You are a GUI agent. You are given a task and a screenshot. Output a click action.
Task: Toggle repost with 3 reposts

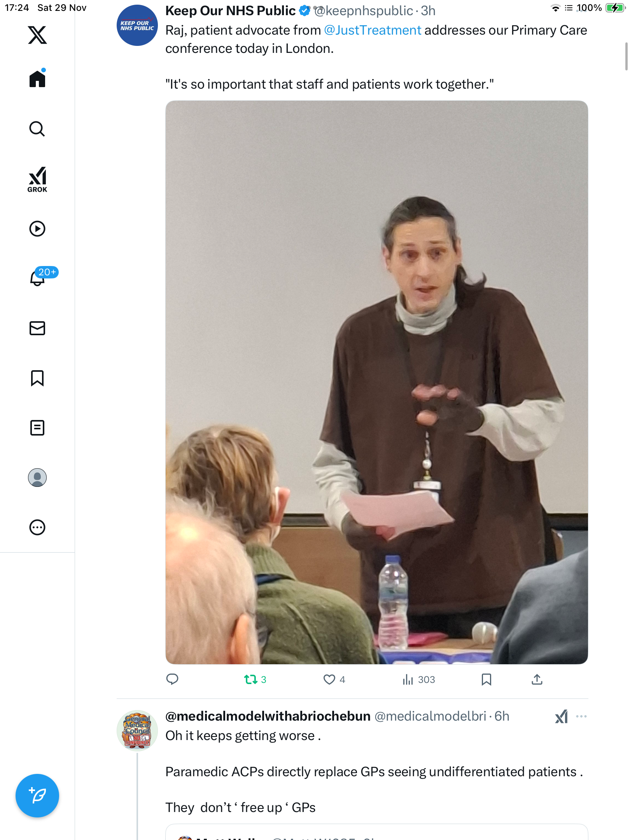pos(255,679)
